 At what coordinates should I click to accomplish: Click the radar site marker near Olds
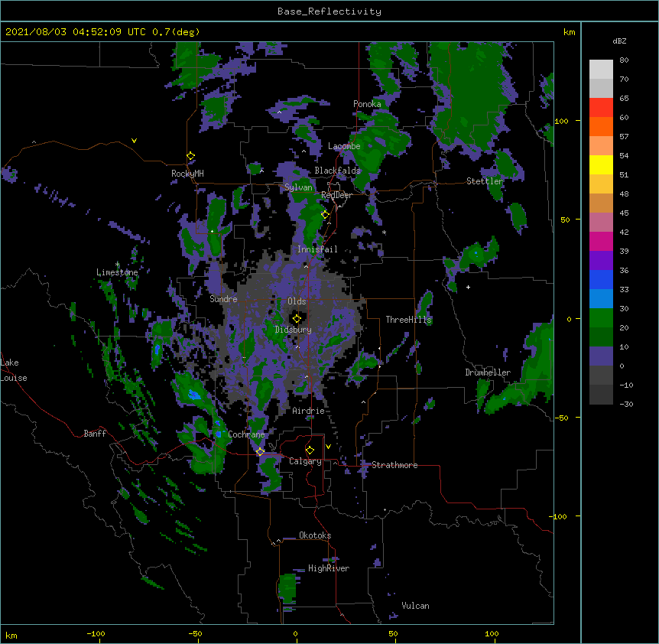point(297,318)
